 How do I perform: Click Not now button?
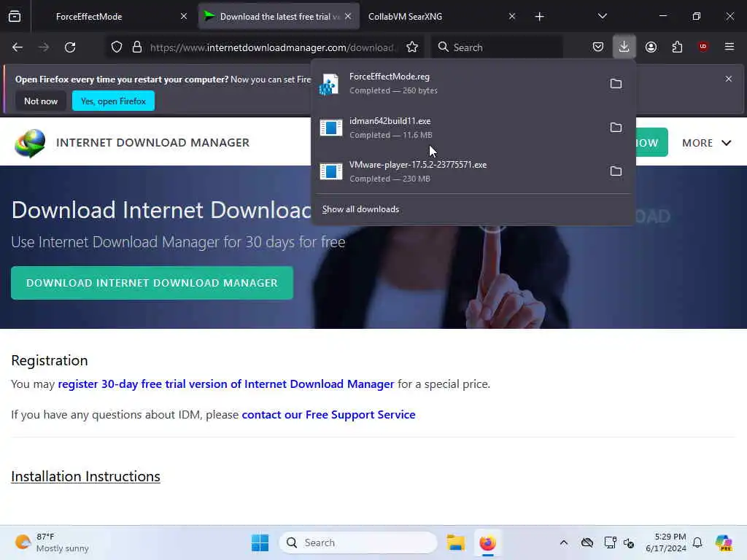pos(41,101)
